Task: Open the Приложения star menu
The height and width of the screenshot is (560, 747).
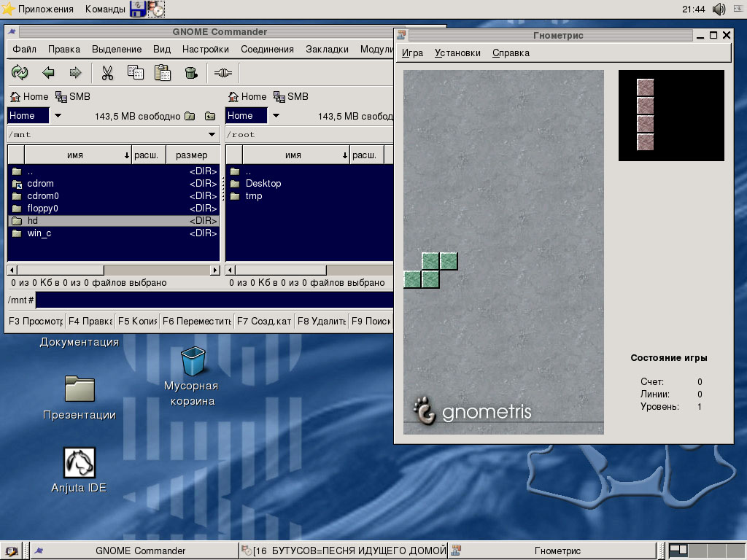Action: coord(38,9)
